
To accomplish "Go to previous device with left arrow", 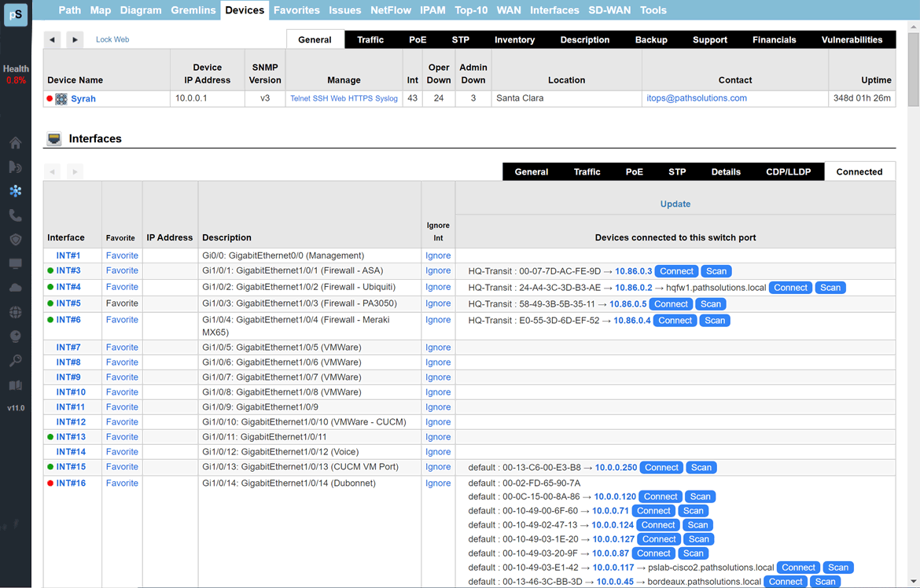I will (x=53, y=39).
